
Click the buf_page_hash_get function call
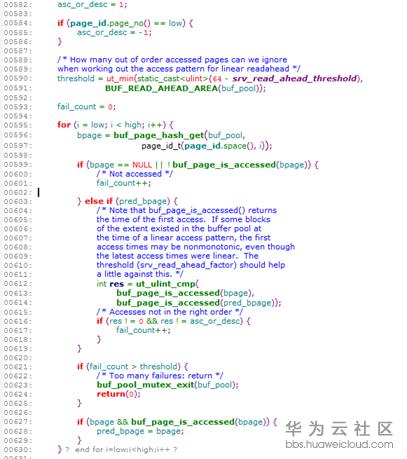tap(159, 135)
